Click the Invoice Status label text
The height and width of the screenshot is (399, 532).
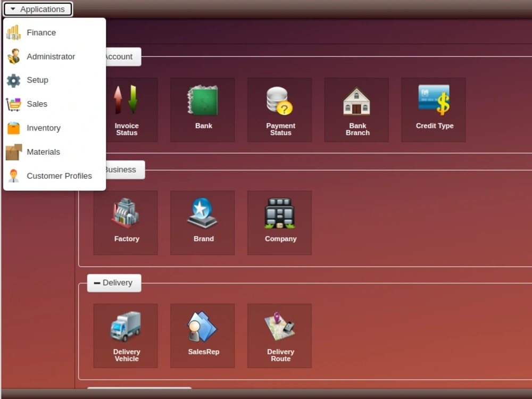tap(127, 129)
